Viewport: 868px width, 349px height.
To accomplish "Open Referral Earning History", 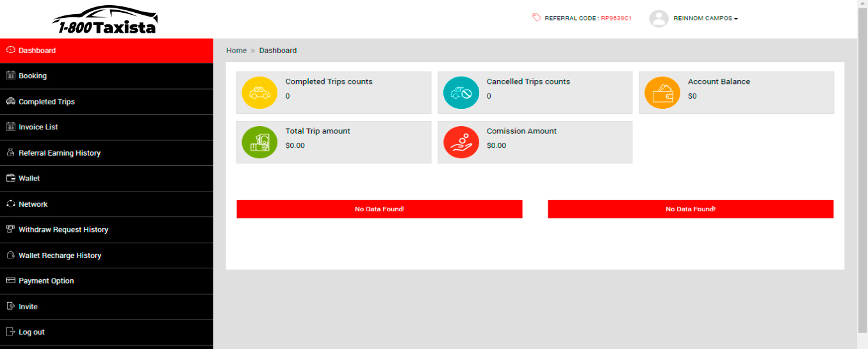I will pyautogui.click(x=106, y=152).
